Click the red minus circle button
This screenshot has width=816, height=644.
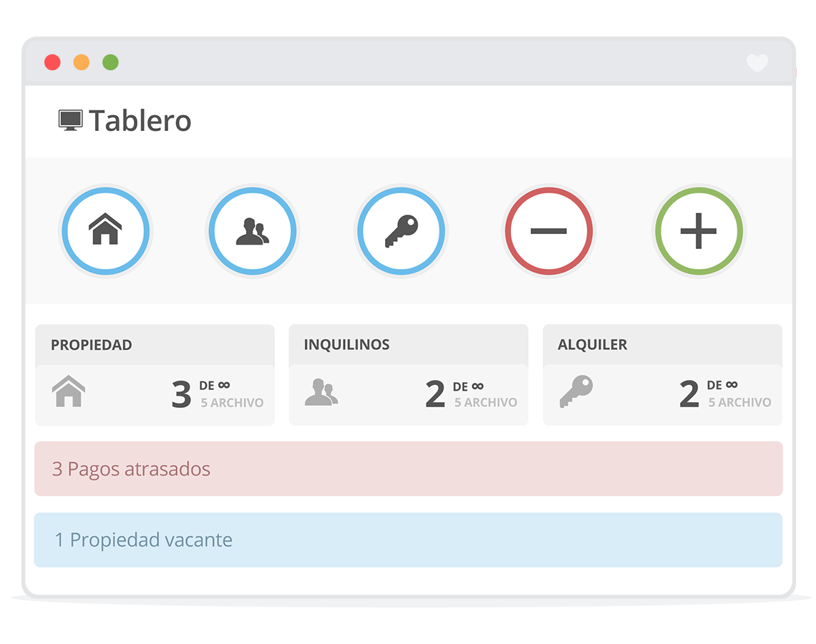point(549,231)
